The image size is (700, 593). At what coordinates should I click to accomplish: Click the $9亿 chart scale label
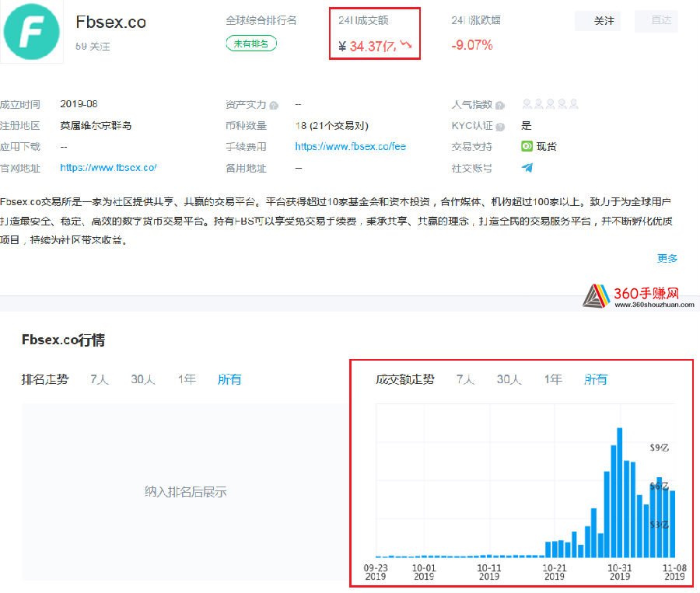click(660, 448)
